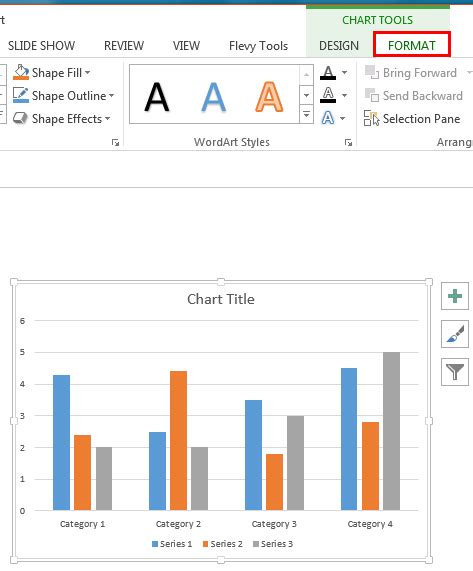Screen dimensions: 473x571
Task: Select the orange Series 2 bar in Category 2
Action: click(x=178, y=441)
